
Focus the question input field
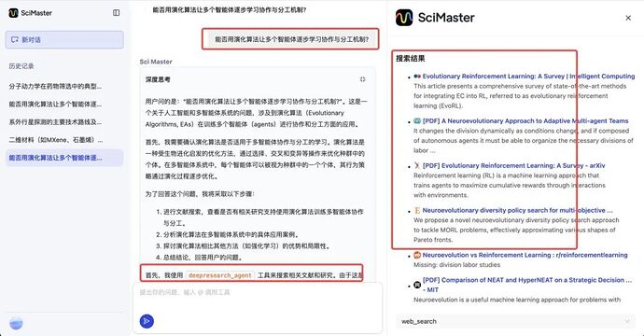pyautogui.click(x=258, y=292)
